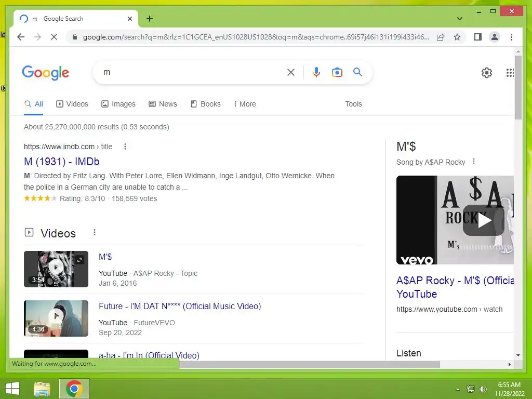This screenshot has width=532, height=399.
Task: Open A$AP Rocky - M'$ YouTube link
Action: pos(455,287)
